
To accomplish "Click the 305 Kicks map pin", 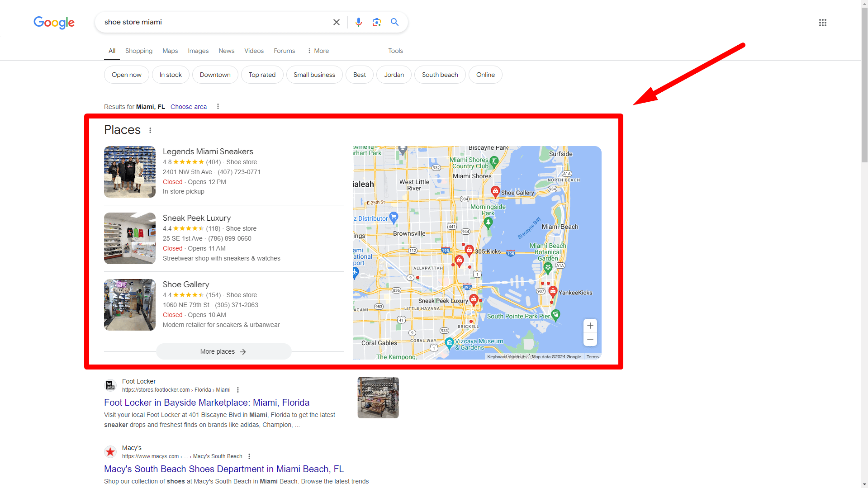I will pos(469,250).
